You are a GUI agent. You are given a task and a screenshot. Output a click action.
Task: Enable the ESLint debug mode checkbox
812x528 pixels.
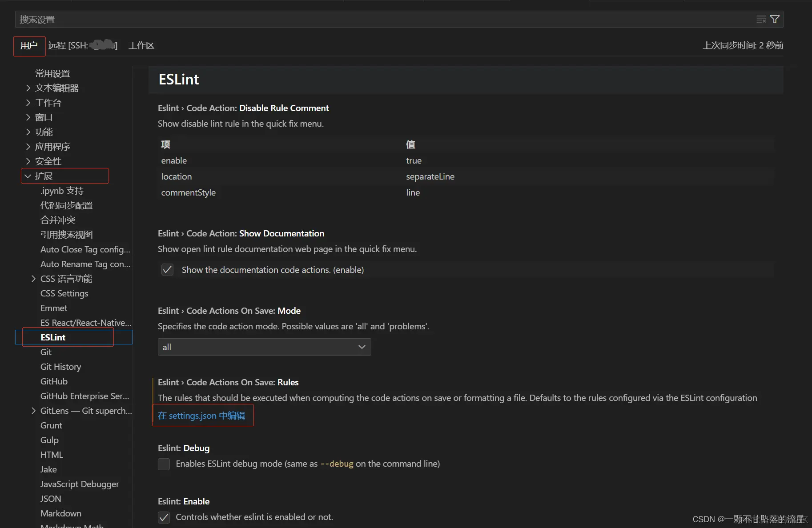(164, 464)
